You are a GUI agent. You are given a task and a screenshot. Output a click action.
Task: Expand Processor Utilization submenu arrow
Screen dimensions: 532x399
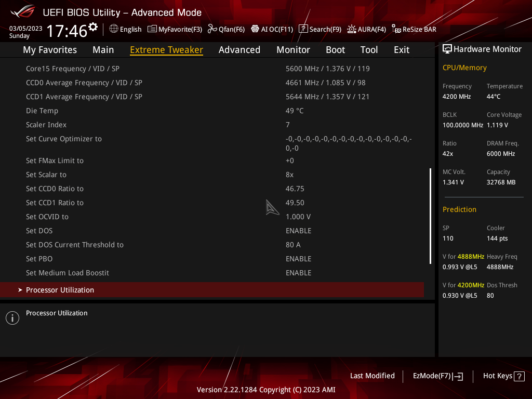(20, 290)
